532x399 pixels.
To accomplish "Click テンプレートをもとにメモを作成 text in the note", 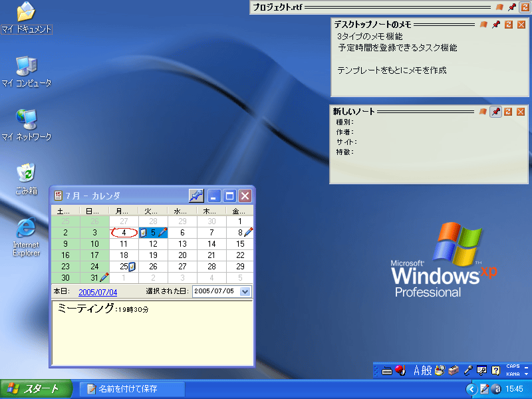I will point(392,70).
